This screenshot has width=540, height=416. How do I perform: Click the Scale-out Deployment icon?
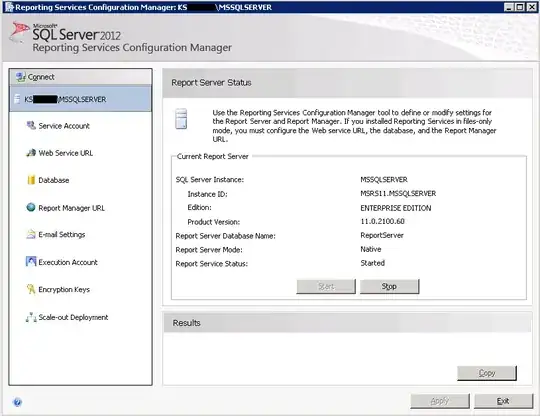pos(31,317)
